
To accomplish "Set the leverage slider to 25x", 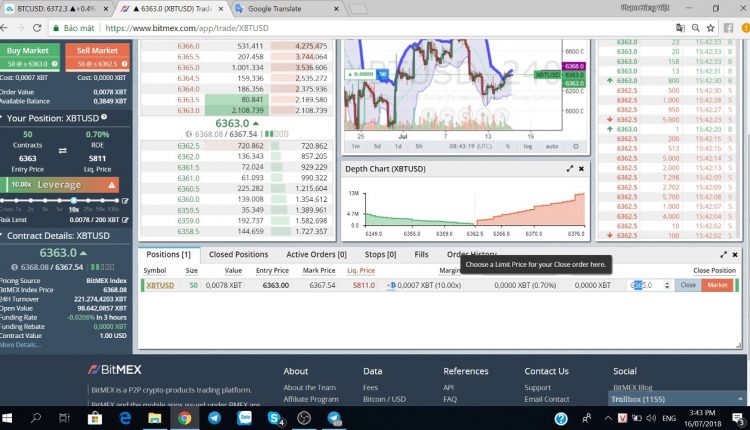I will point(88,200).
